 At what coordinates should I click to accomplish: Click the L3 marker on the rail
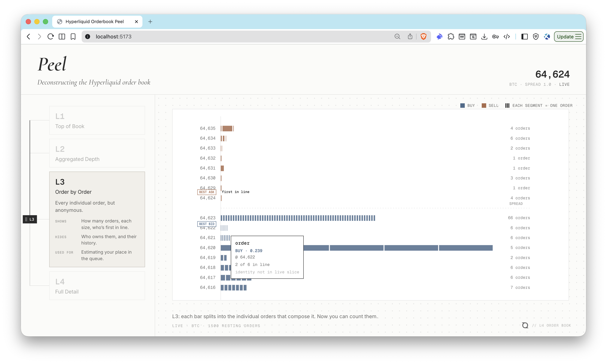click(x=30, y=219)
